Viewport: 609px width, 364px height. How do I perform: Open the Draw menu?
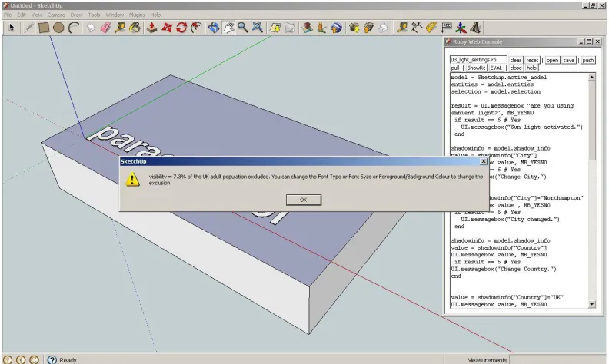point(77,15)
